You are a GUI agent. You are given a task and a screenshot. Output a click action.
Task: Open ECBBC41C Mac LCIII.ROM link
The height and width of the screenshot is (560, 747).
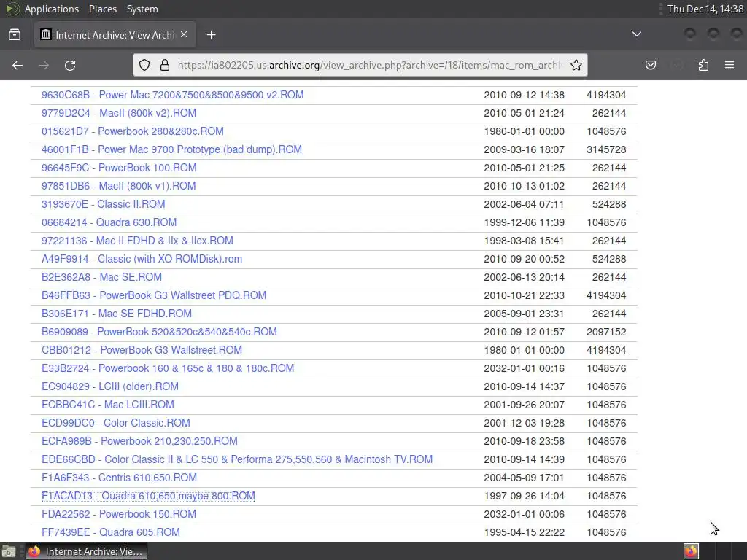click(108, 405)
